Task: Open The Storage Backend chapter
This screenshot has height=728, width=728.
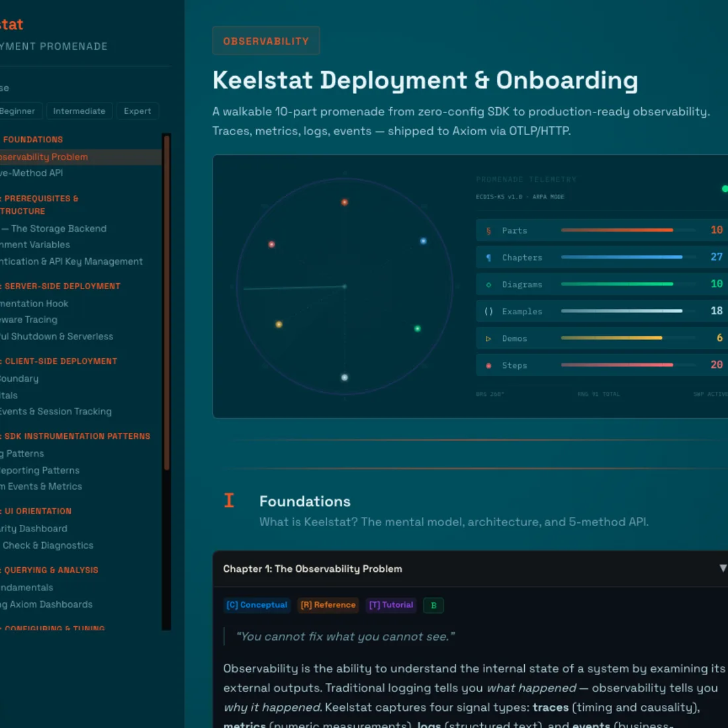Action: tap(54, 228)
